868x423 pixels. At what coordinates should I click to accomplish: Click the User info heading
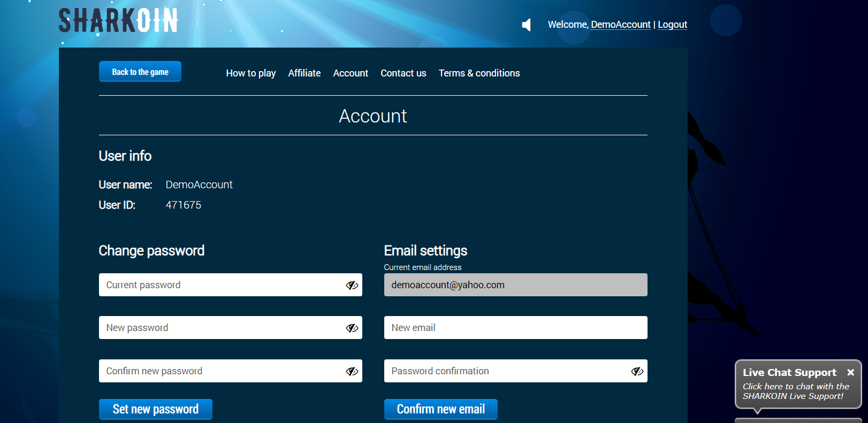pos(125,156)
